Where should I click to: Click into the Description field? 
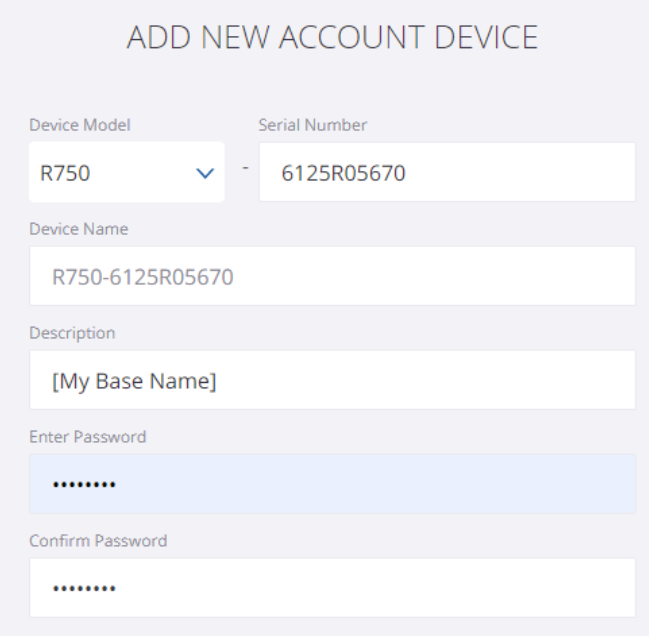pos(332,381)
